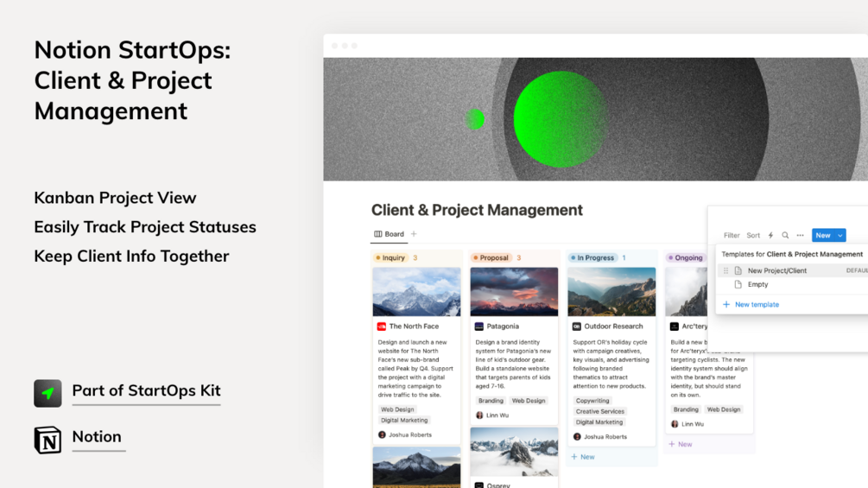This screenshot has width=868, height=488.
Task: Click the Outdoor Research card title
Action: 613,326
